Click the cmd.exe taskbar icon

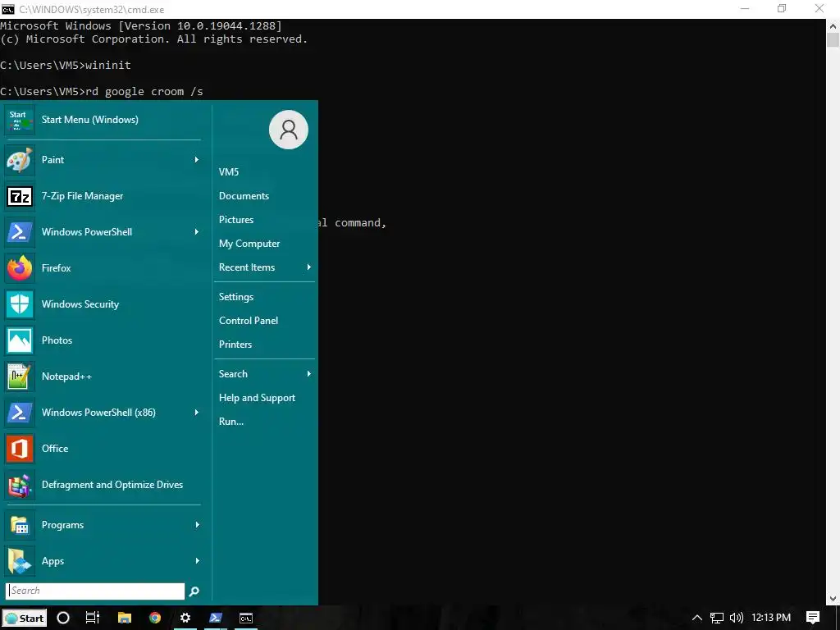pos(246,618)
